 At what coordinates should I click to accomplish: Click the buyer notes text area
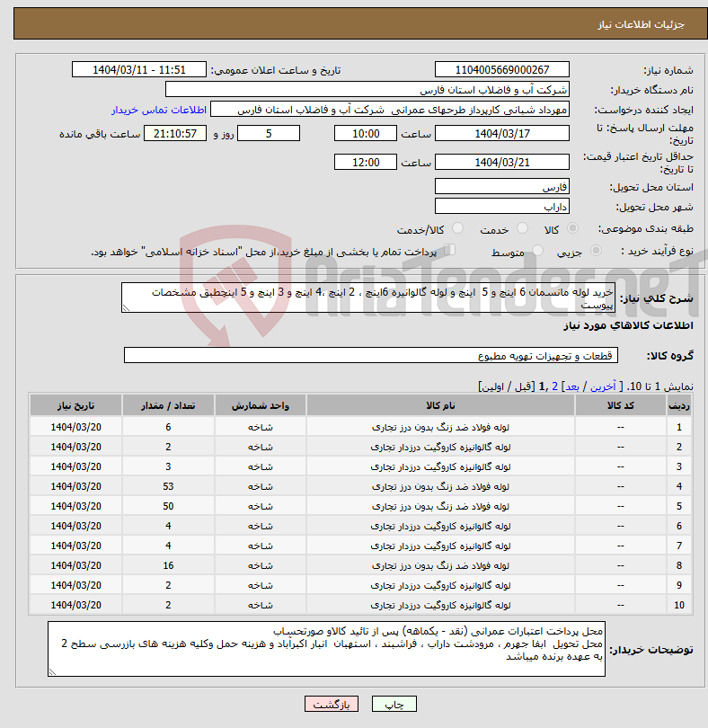pyautogui.click(x=326, y=649)
